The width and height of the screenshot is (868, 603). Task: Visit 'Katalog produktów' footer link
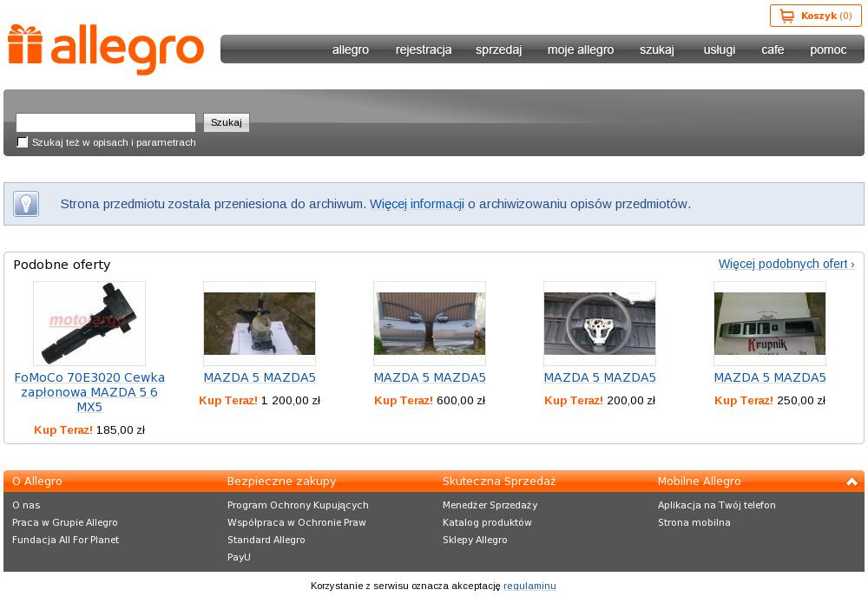click(x=487, y=522)
